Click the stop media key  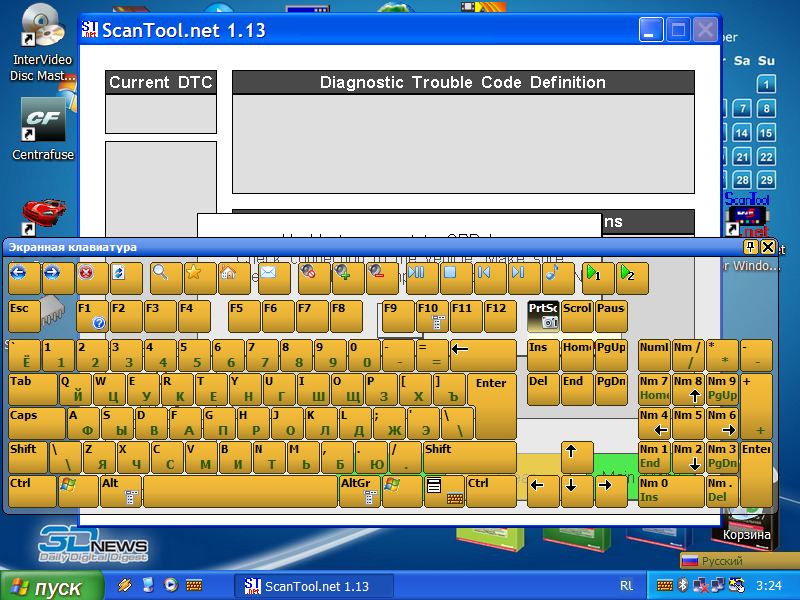456,278
